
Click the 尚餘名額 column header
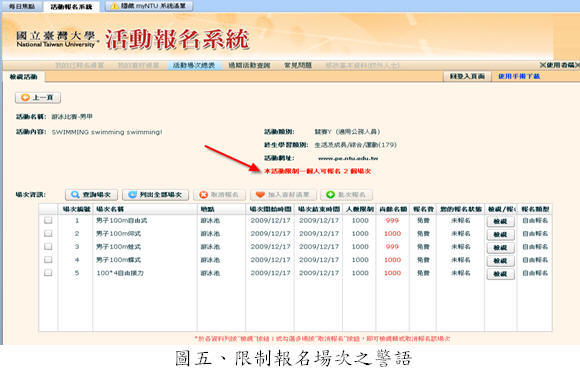point(393,209)
